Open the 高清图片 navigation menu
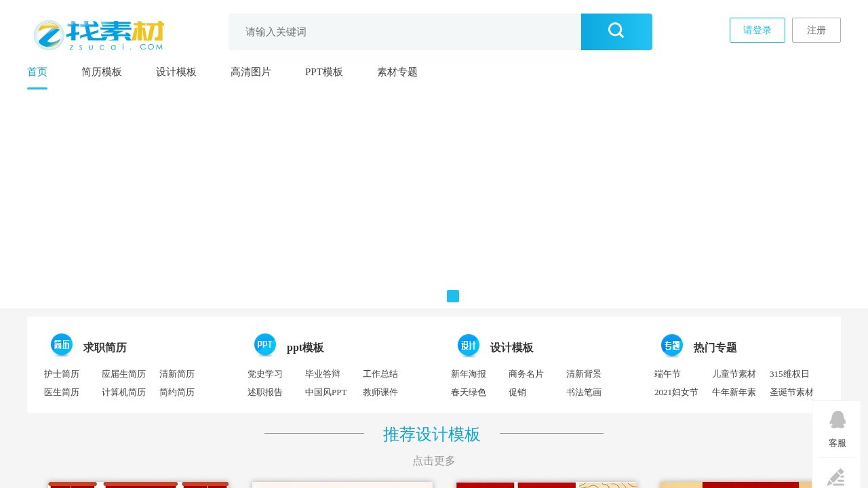The width and height of the screenshot is (868, 488). pos(251,72)
